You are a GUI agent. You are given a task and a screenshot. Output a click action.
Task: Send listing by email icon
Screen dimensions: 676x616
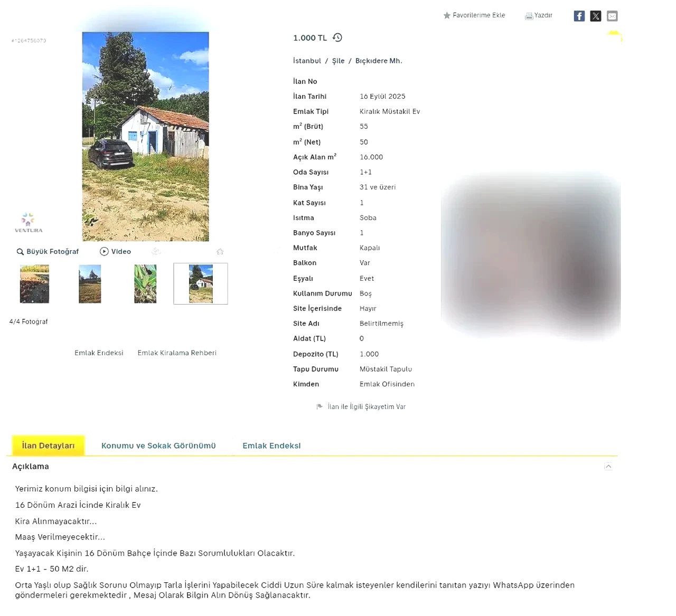pos(612,16)
